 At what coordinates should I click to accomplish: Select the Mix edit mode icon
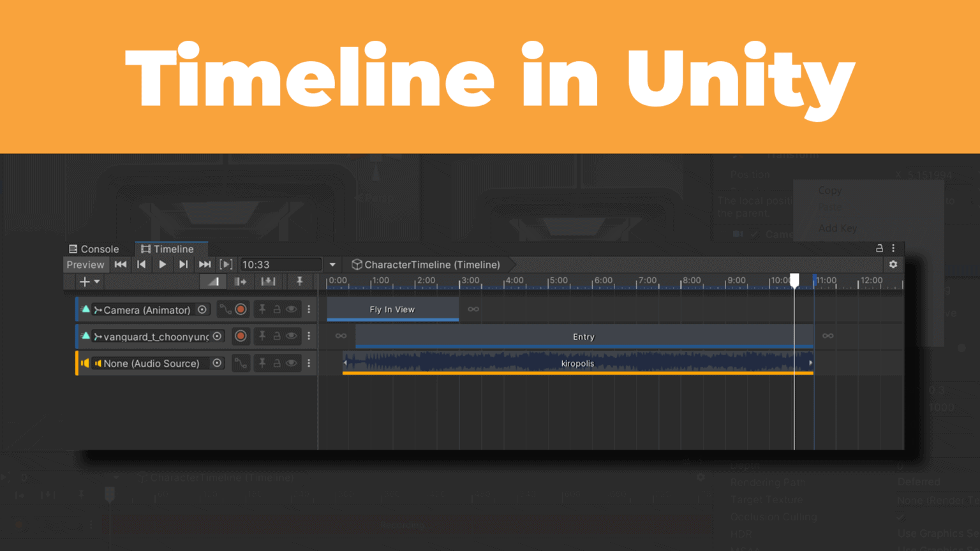(x=212, y=281)
